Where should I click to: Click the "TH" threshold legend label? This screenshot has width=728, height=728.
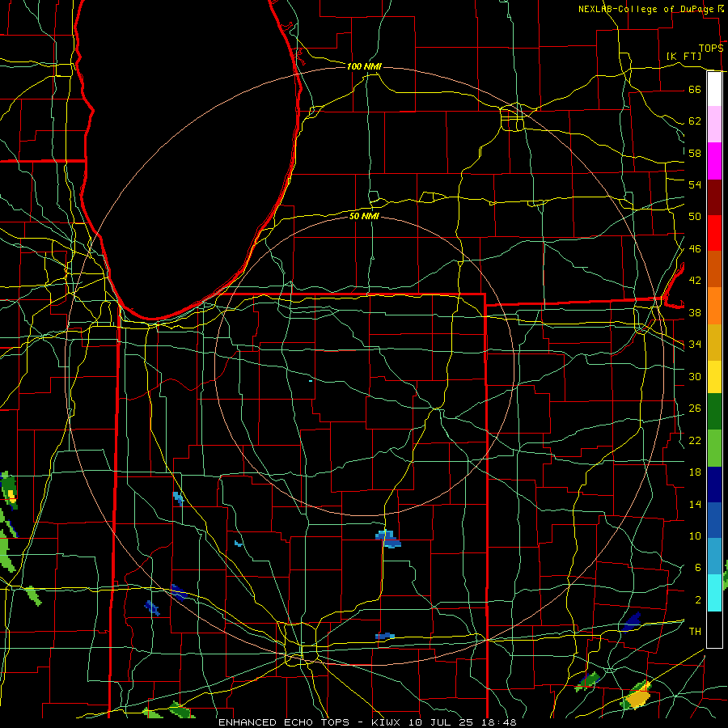(x=695, y=632)
